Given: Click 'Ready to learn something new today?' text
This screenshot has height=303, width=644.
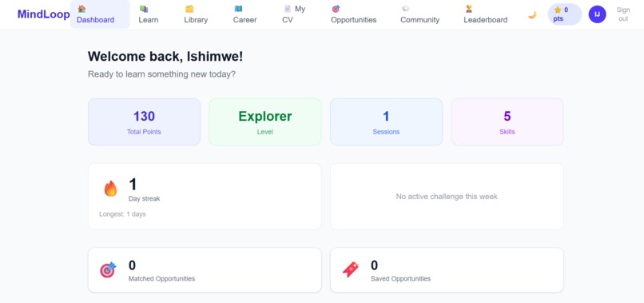Looking at the screenshot, I should pyautogui.click(x=162, y=74).
